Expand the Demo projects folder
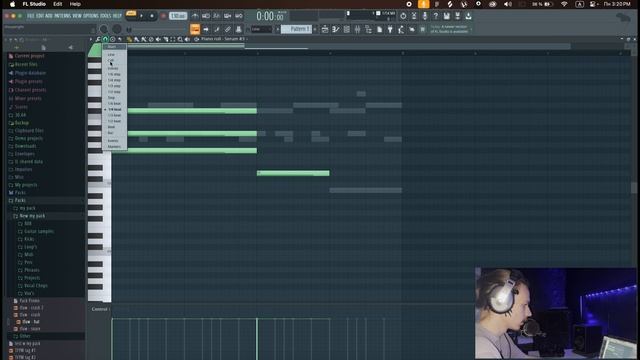This screenshot has height=360, width=640. click(x=29, y=138)
